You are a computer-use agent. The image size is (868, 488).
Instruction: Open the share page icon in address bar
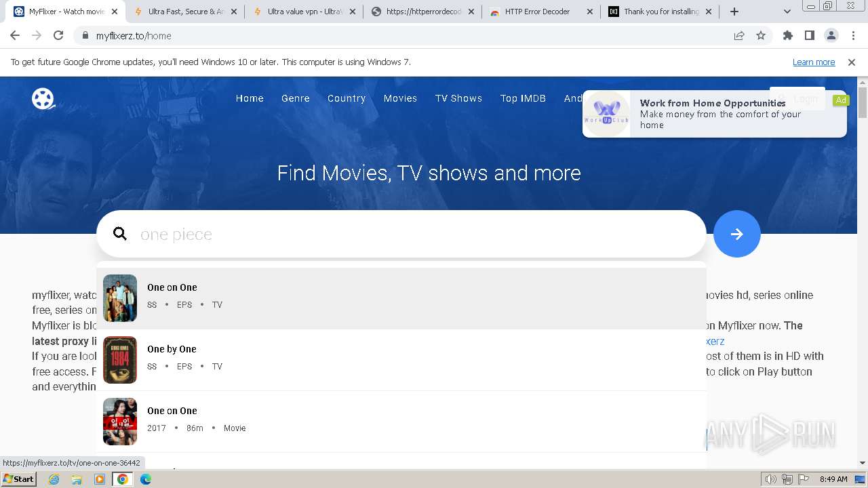coord(739,36)
